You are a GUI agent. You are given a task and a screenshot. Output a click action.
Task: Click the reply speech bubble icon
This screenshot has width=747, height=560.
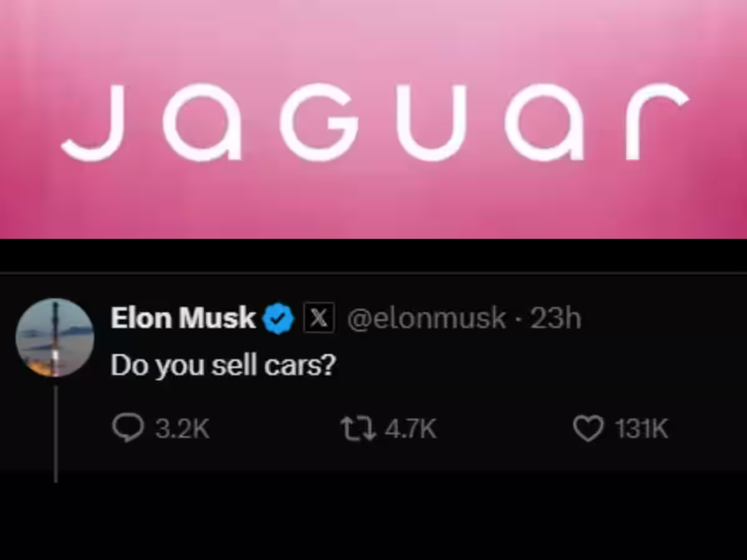128,428
